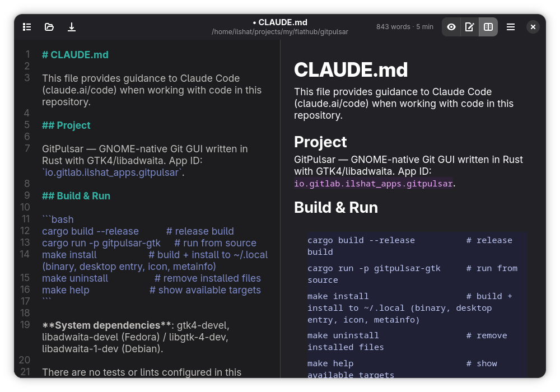Image resolution: width=560 pixels, height=392 pixels.
Task: Click the io.gitlab.ilshat_apps.gitpulsar code in preview
Action: coord(373,184)
